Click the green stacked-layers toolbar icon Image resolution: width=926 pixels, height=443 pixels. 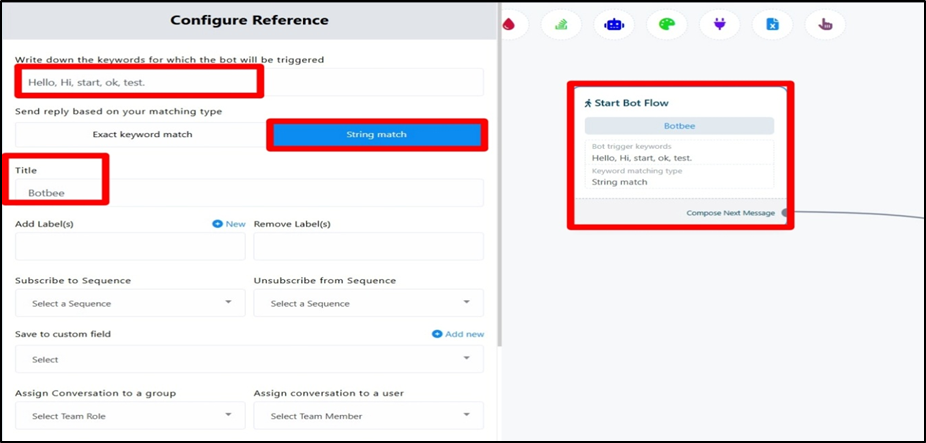[562, 24]
